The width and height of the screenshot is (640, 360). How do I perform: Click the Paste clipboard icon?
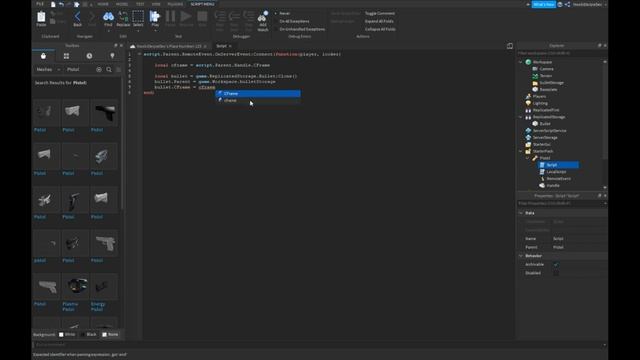(x=41, y=17)
